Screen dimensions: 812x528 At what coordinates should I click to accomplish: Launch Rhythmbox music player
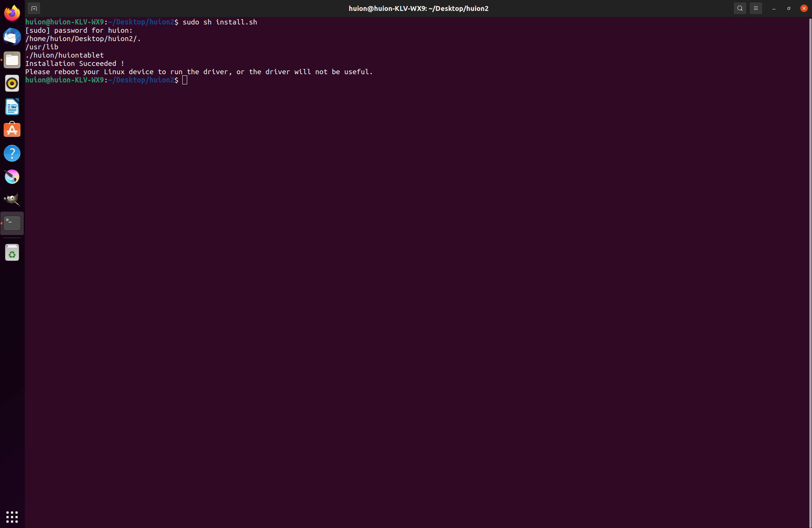(x=12, y=83)
